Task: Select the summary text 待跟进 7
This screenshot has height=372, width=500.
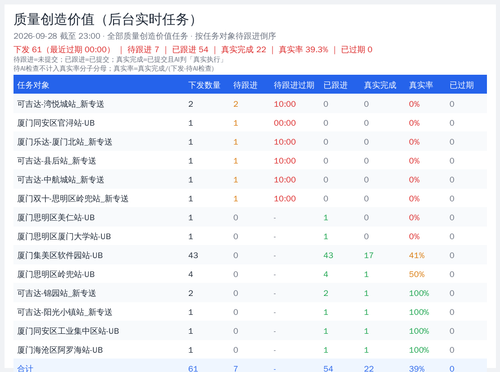Action: coord(143,50)
